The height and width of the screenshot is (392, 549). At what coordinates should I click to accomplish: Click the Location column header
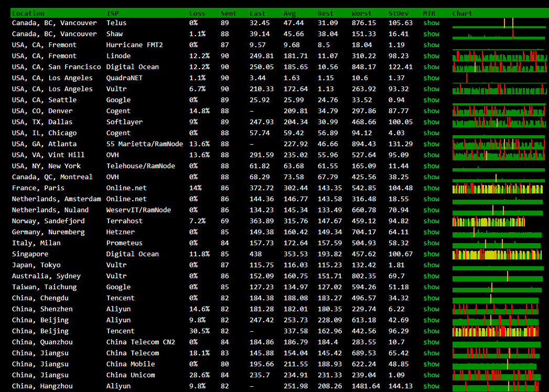point(28,13)
